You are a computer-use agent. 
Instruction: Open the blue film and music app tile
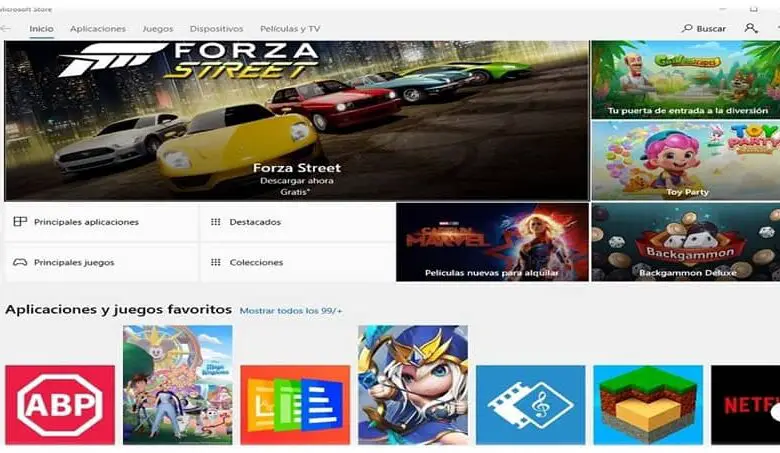click(530, 405)
